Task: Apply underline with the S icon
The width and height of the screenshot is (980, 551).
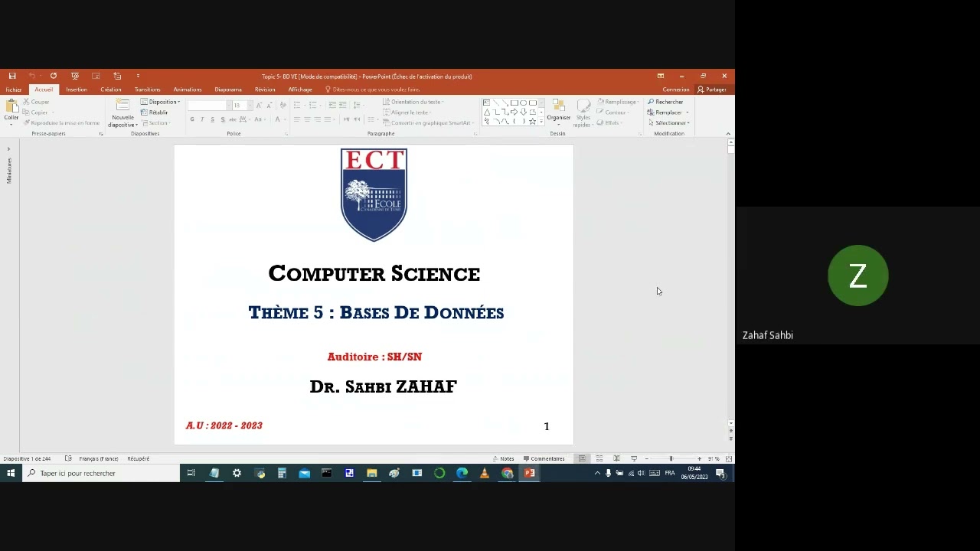Action: (212, 119)
